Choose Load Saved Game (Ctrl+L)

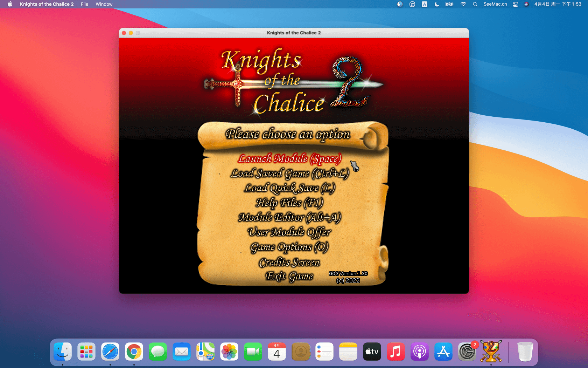click(x=290, y=173)
